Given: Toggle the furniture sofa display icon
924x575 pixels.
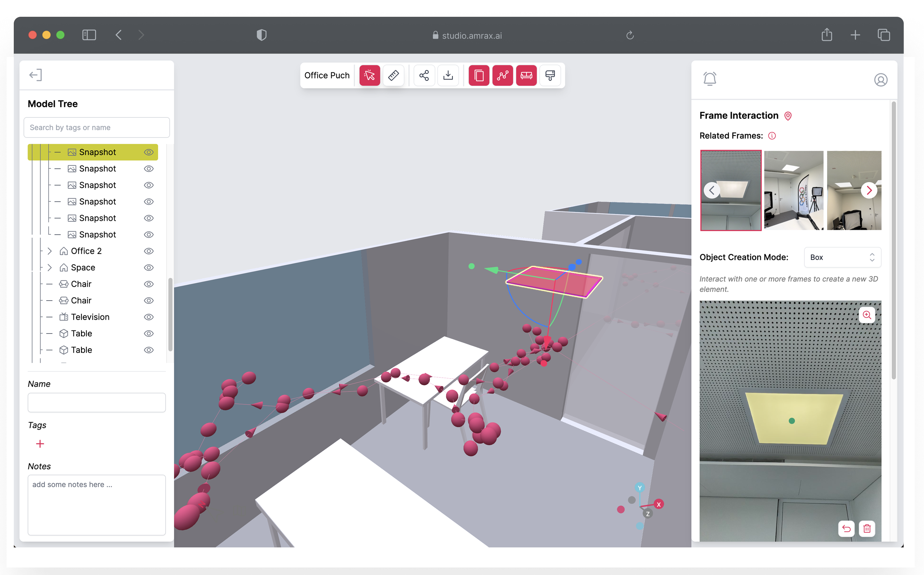Looking at the screenshot, I should [x=526, y=75].
